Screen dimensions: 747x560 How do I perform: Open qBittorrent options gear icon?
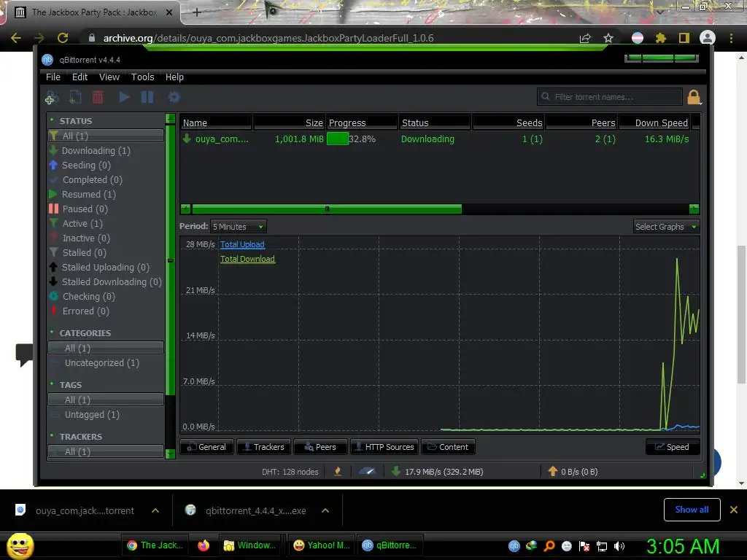[174, 97]
